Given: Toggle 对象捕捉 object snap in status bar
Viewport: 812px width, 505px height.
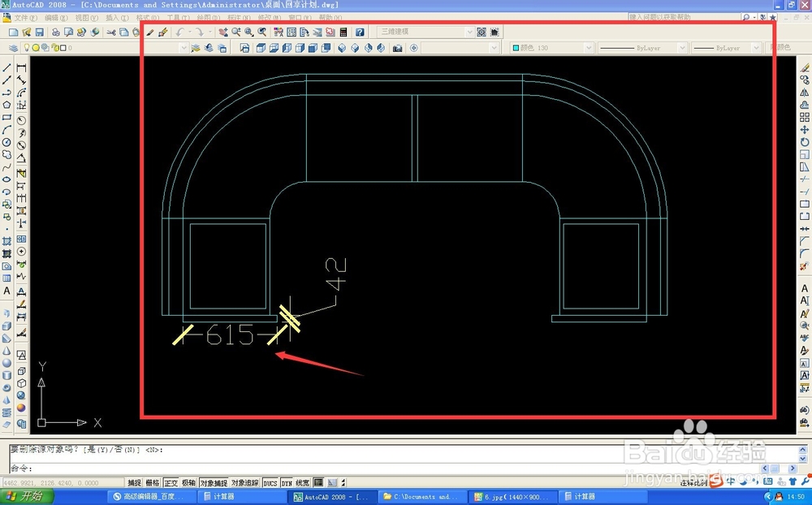Looking at the screenshot, I should tap(214, 483).
